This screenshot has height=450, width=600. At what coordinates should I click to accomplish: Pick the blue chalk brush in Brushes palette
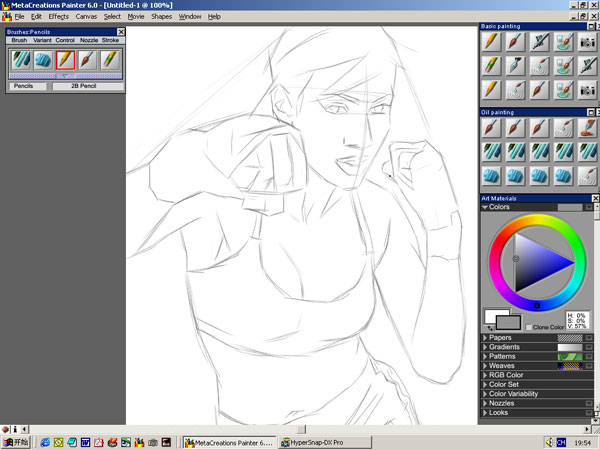click(43, 60)
